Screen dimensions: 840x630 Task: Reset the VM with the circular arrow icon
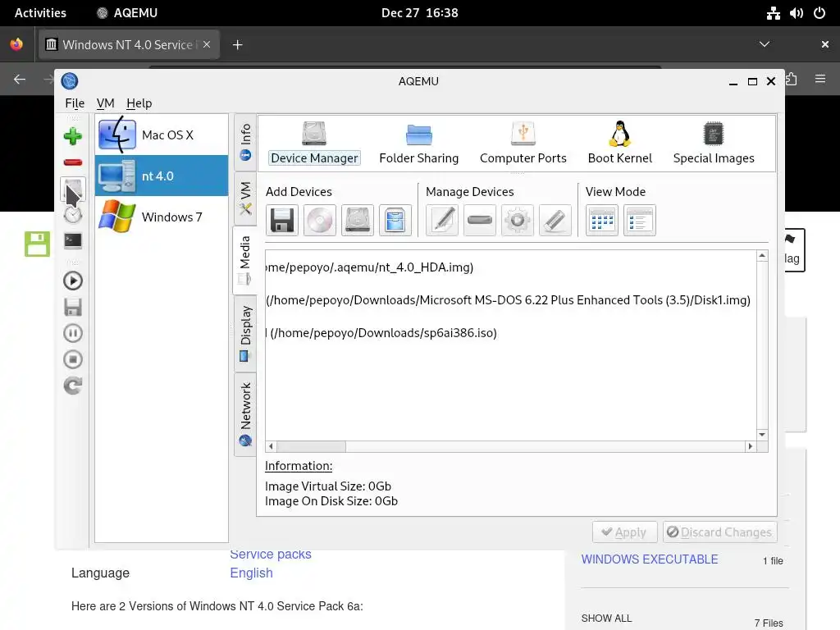pos(73,386)
